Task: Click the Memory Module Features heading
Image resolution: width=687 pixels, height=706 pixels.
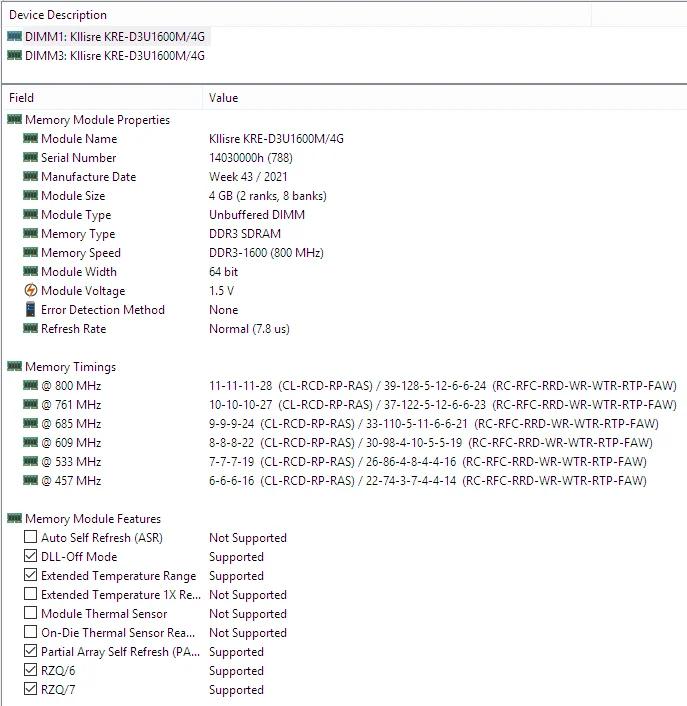Action: point(93,519)
